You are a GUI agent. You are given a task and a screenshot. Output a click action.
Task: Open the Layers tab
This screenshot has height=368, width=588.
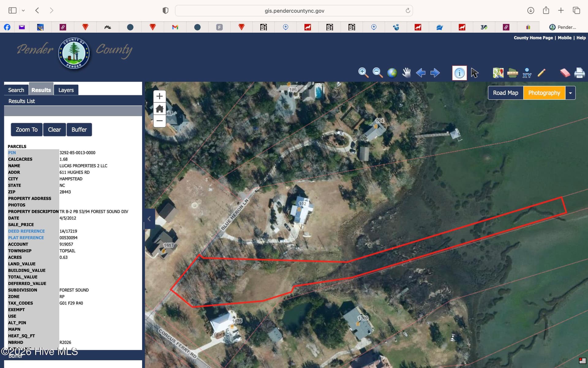point(66,90)
